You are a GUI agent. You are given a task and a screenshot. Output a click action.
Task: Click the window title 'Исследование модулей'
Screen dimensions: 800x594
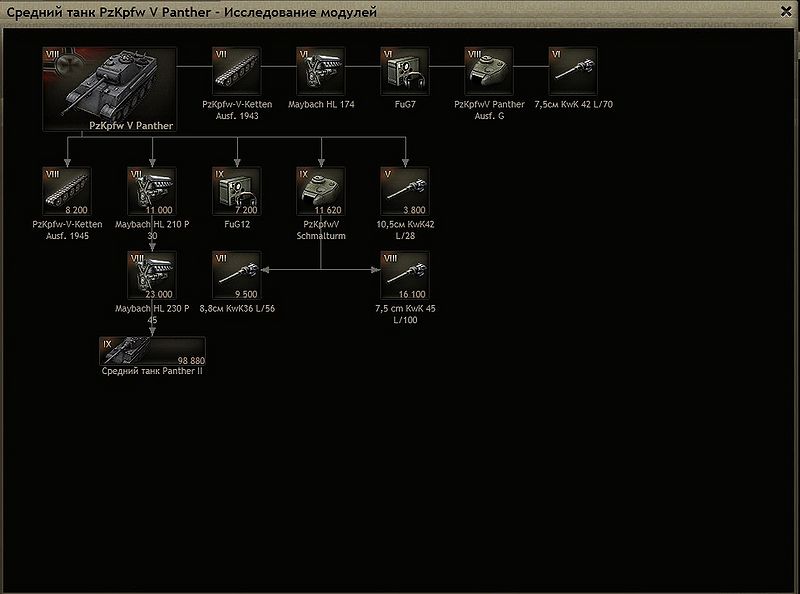pos(300,12)
